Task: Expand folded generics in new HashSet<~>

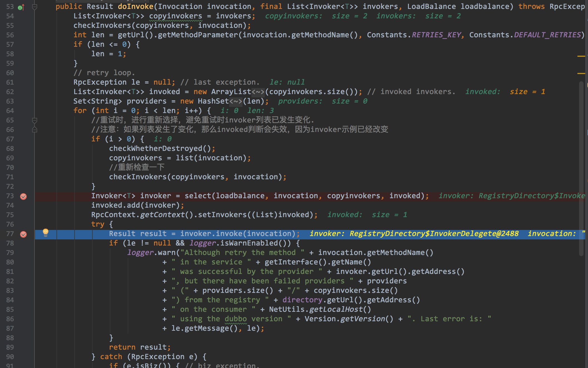Action: coord(236,101)
